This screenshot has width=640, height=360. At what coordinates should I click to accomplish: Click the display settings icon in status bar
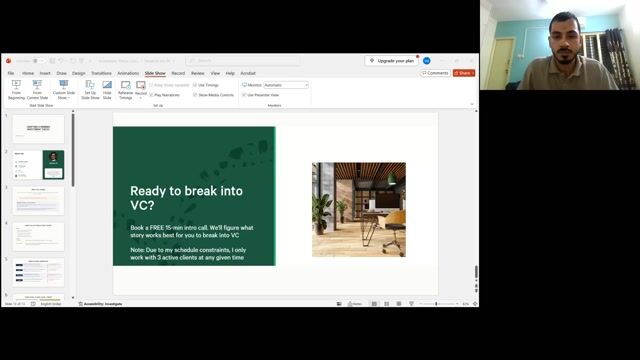(x=339, y=304)
